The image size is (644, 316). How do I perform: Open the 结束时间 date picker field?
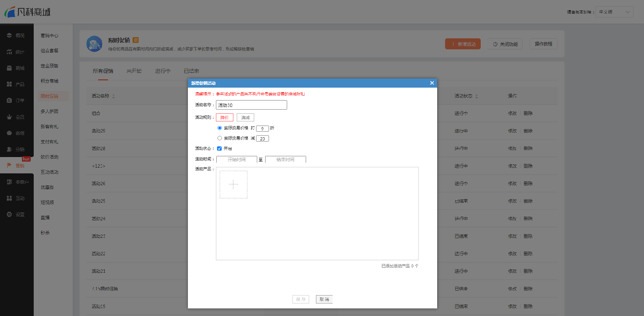[x=286, y=160]
